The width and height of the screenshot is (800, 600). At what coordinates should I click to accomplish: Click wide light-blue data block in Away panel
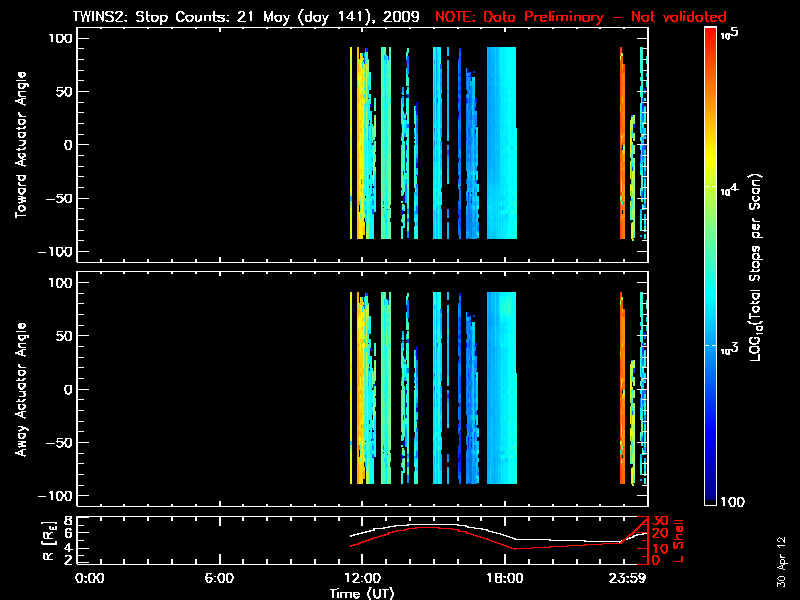pyautogui.click(x=501, y=390)
